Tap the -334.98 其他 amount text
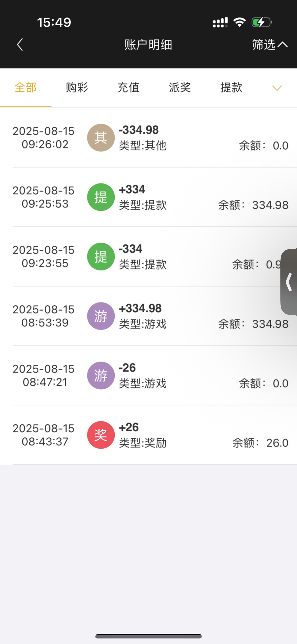Screen dimensions: 297x644 139,130
